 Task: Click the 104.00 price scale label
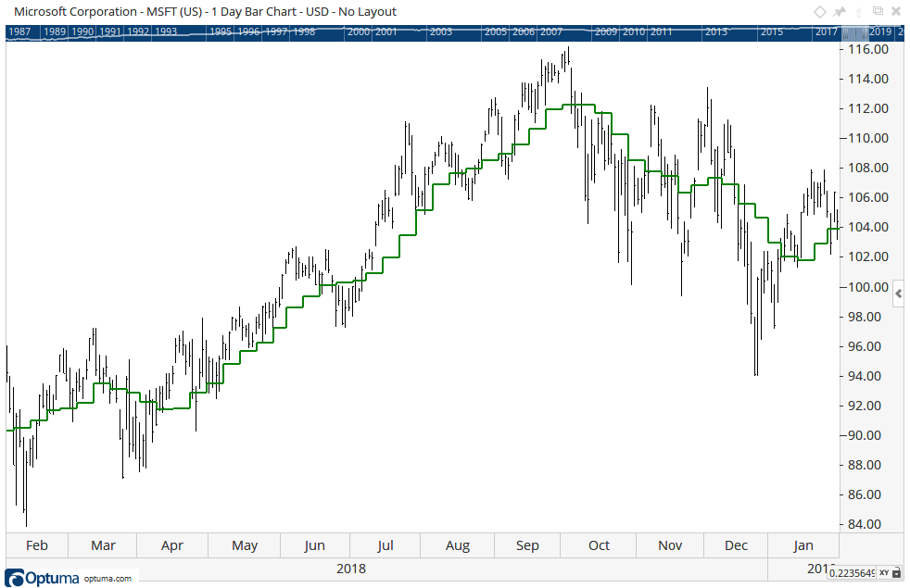pyautogui.click(x=868, y=227)
